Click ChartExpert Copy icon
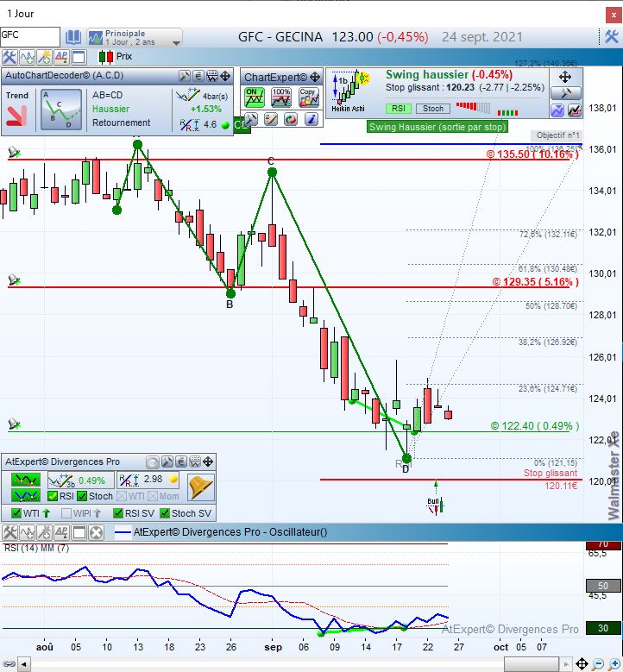This screenshot has width=623, height=672. (309, 97)
